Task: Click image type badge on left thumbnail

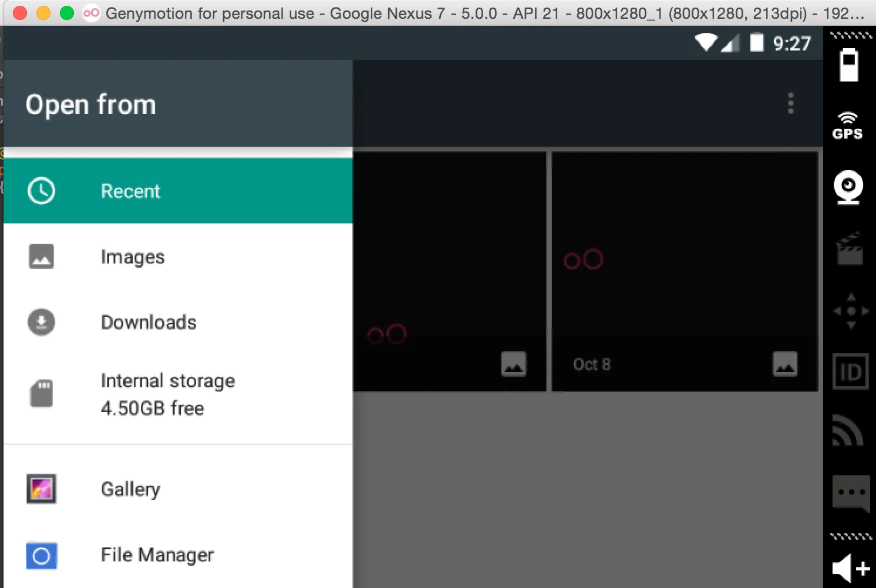Action: tap(514, 364)
